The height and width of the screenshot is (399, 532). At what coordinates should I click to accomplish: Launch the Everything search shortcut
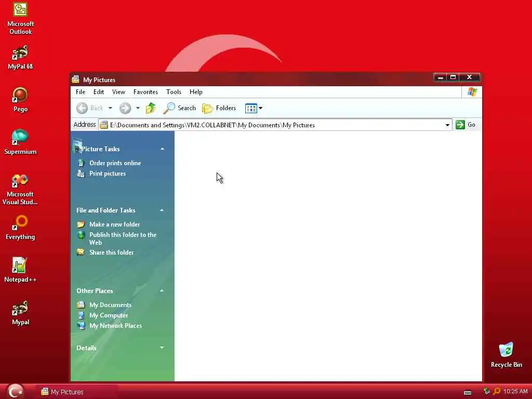20,228
